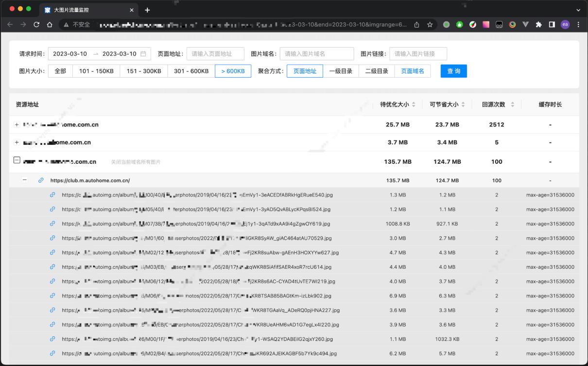Image resolution: width=588 pixels, height=366 pixels.
Task: Select the 151 - 300KB size filter
Action: pyautogui.click(x=144, y=71)
